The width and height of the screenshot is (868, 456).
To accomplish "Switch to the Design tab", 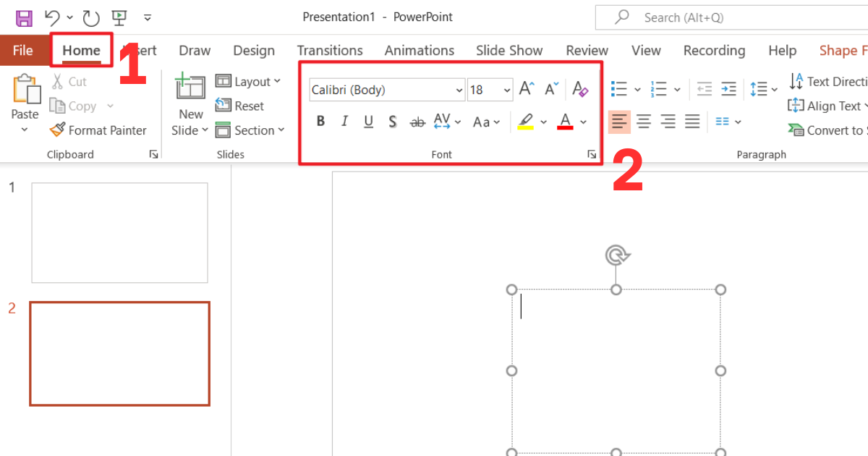I will pos(254,50).
